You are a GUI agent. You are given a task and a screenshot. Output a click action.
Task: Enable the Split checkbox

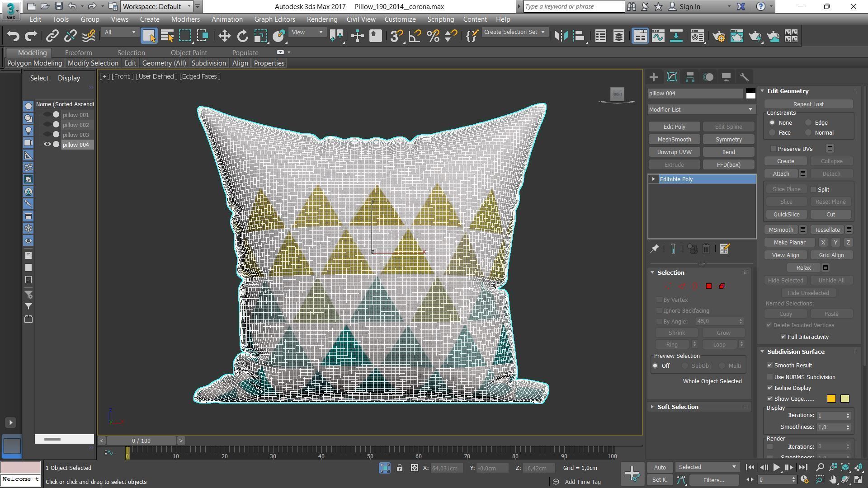813,189
